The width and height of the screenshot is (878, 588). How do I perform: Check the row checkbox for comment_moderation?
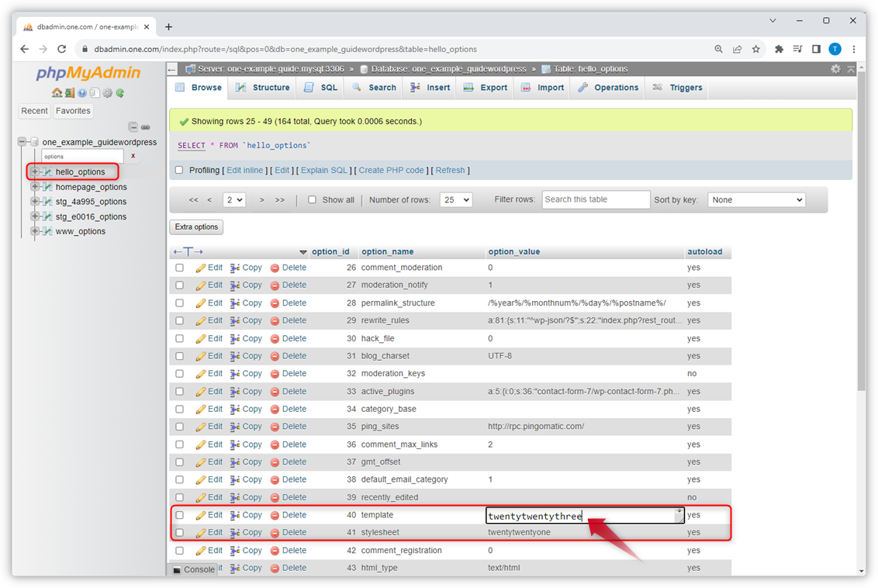179,267
